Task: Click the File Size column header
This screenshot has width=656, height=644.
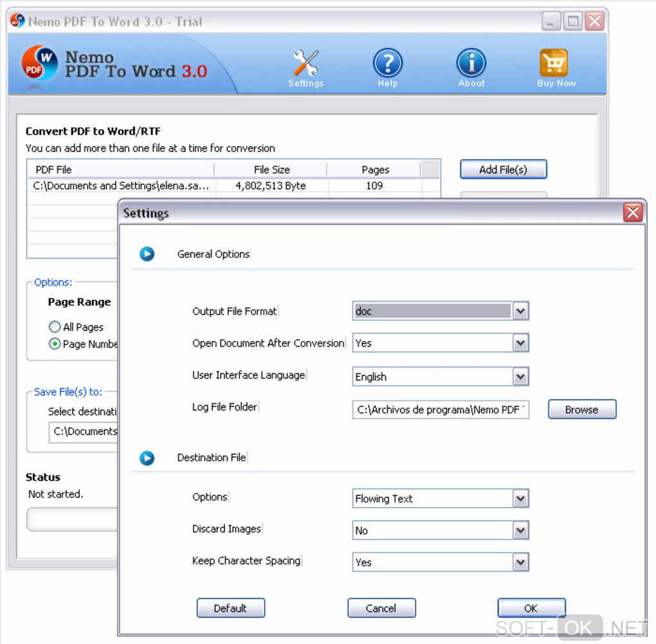Action: 271,169
